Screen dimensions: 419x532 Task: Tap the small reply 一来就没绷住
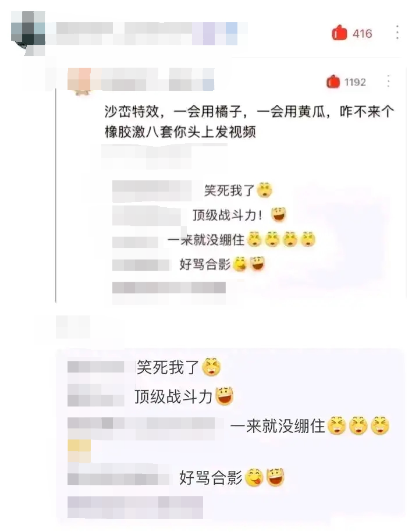(x=206, y=240)
